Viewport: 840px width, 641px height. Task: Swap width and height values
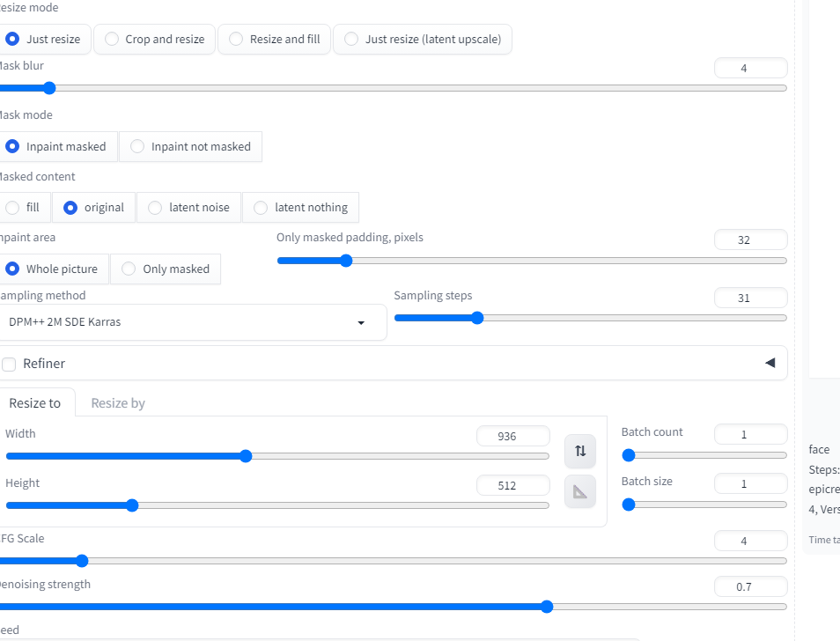tap(580, 451)
